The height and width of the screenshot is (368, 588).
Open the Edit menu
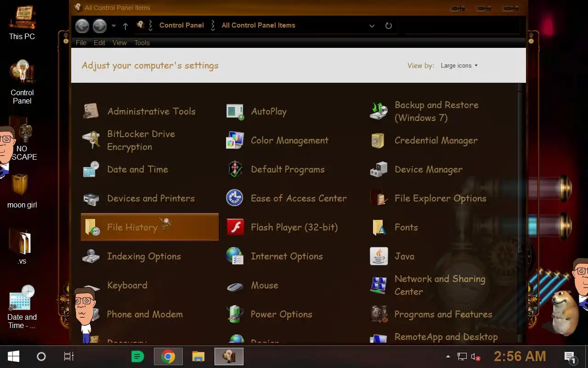(x=99, y=43)
